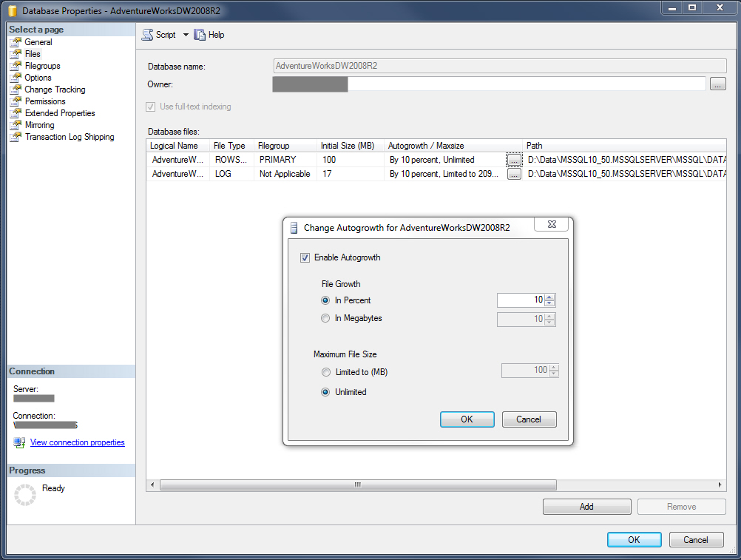
Task: Open the Change Tracking page icon
Action: coord(15,89)
